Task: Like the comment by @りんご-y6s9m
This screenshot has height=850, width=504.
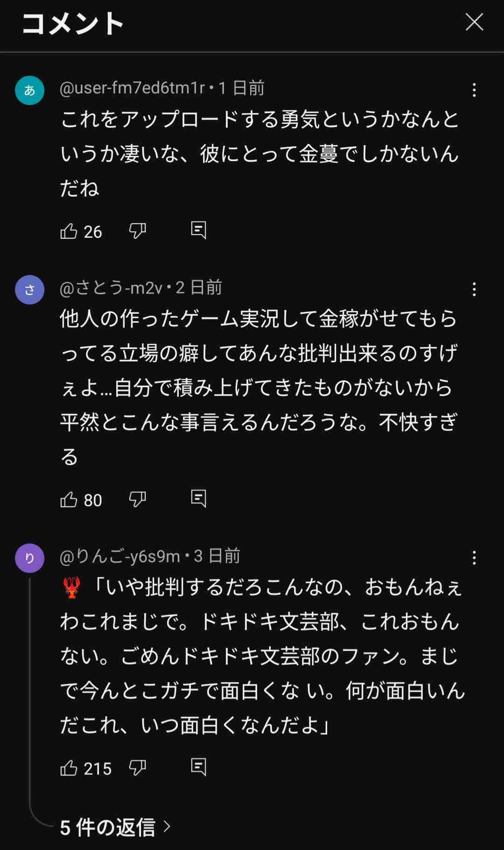Action: click(69, 768)
